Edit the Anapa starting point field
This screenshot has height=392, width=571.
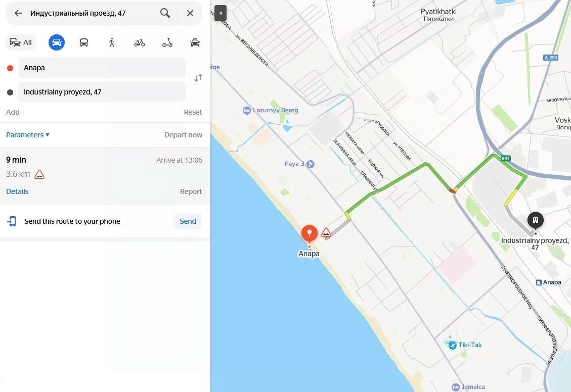pos(102,68)
